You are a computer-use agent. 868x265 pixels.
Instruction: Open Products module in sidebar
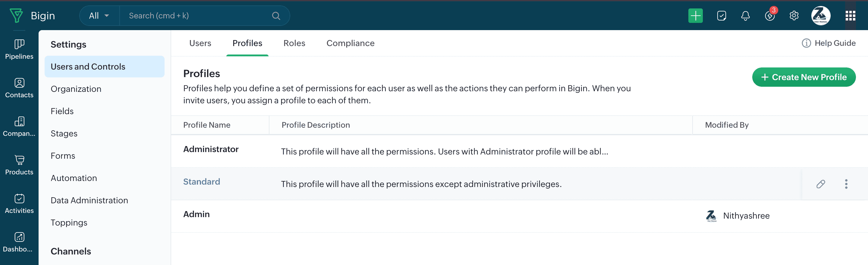coord(19,165)
